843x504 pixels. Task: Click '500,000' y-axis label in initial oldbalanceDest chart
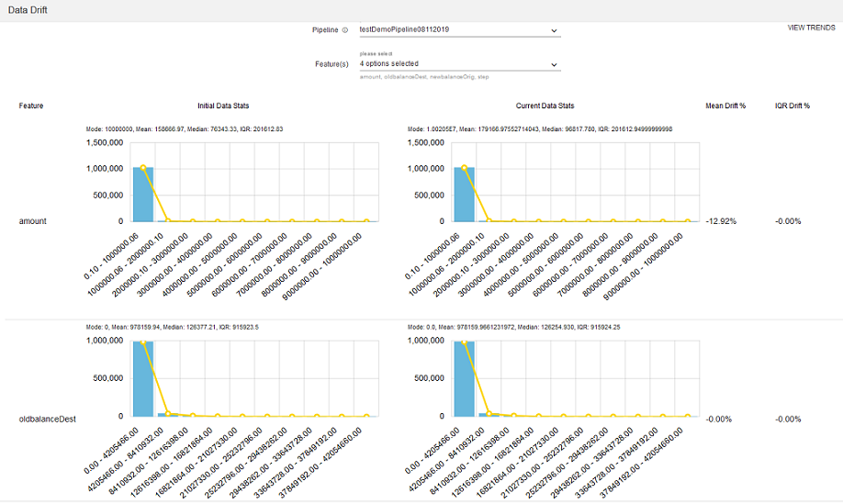(108, 378)
